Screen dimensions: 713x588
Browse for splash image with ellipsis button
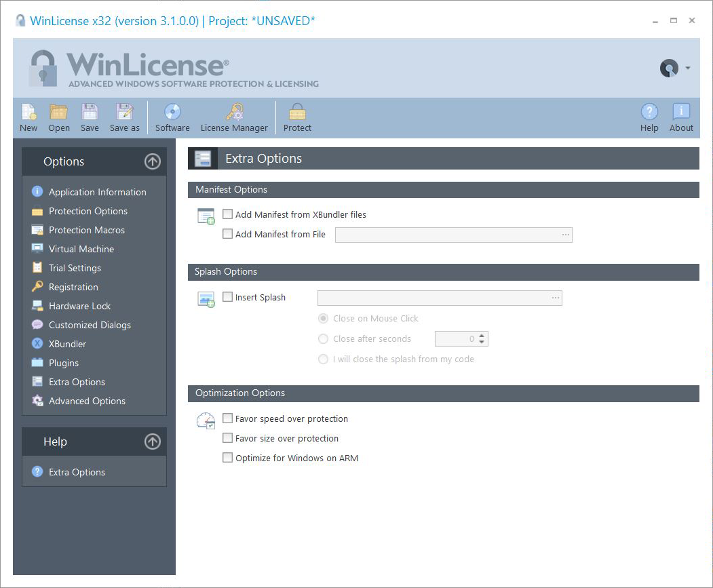(x=555, y=298)
